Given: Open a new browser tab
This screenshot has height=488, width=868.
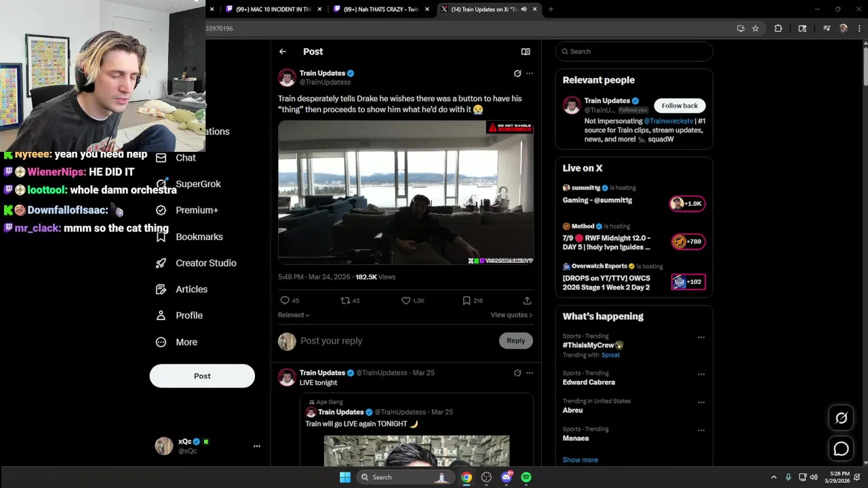Looking at the screenshot, I should tap(551, 9).
